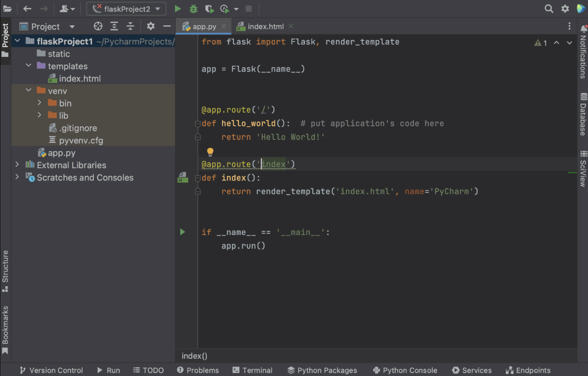Screen dimensions: 588x376
Task: Run flaskProject2 with Coverage icon
Action: click(x=210, y=9)
